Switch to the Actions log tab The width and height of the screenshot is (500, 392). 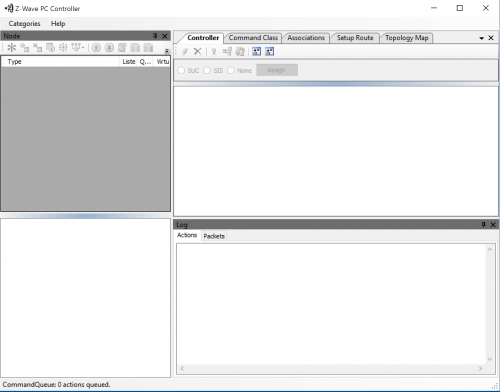pyautogui.click(x=187, y=235)
